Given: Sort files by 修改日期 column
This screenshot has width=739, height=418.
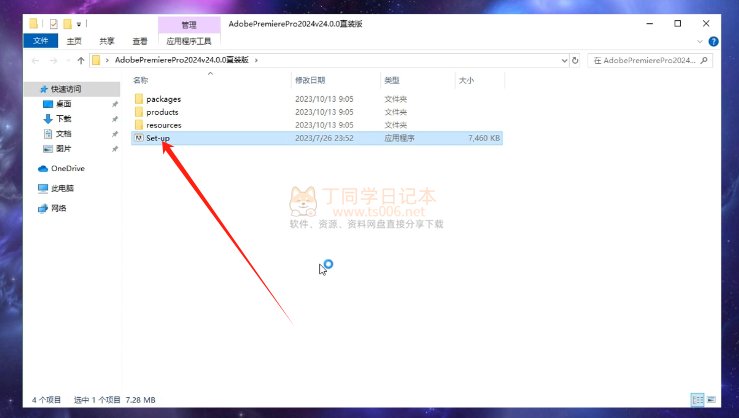Looking at the screenshot, I should pos(310,80).
